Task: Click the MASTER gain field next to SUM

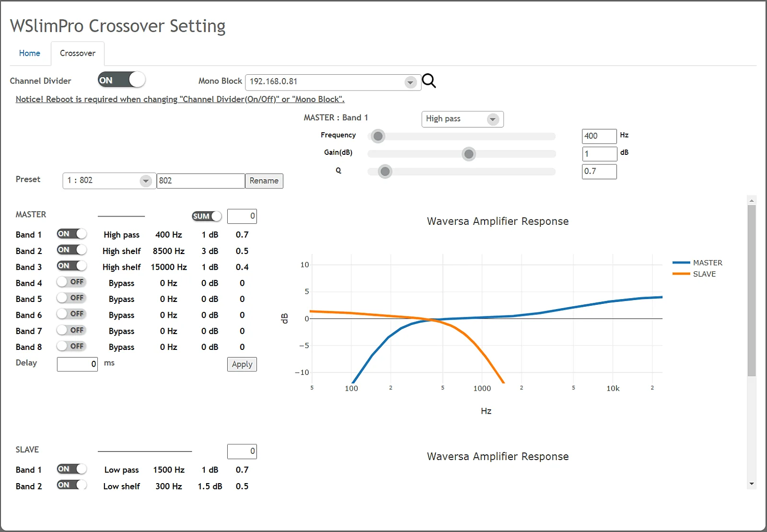Action: pyautogui.click(x=242, y=216)
